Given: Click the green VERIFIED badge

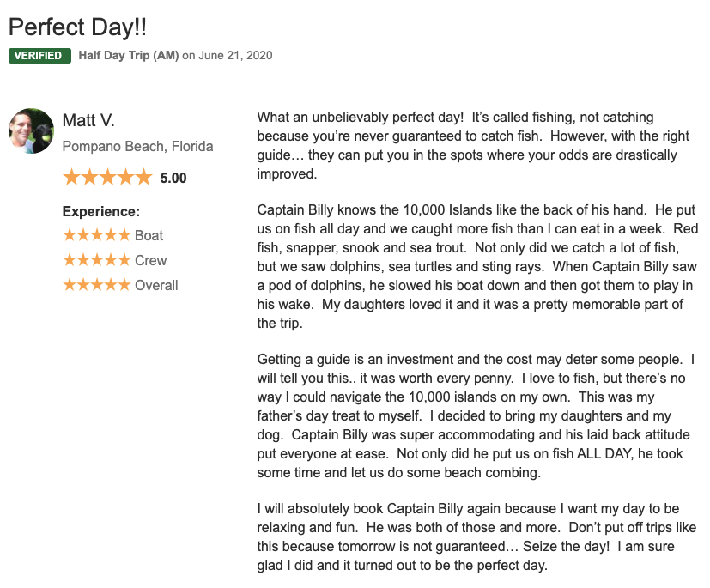Looking at the screenshot, I should pos(39,56).
